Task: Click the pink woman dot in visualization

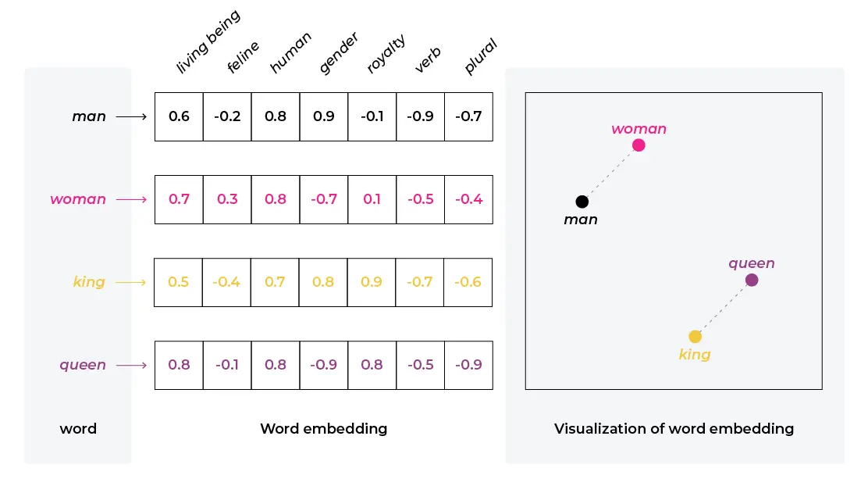Action: click(x=639, y=145)
